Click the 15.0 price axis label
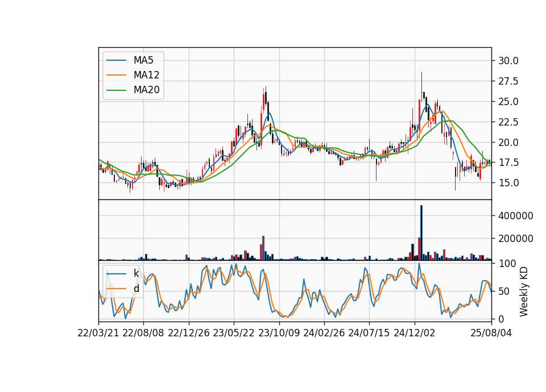 (x=508, y=183)
